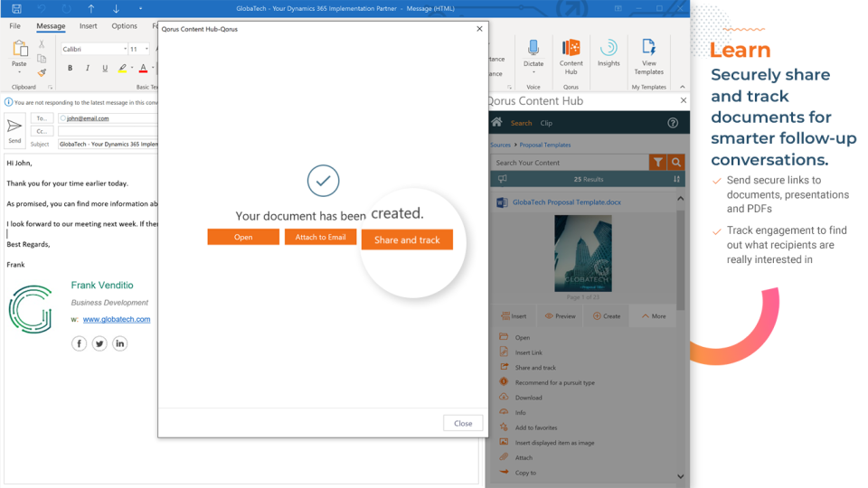Click the GlobaTech proposal cover thumbnail
The image size is (868, 488).
[583, 253]
